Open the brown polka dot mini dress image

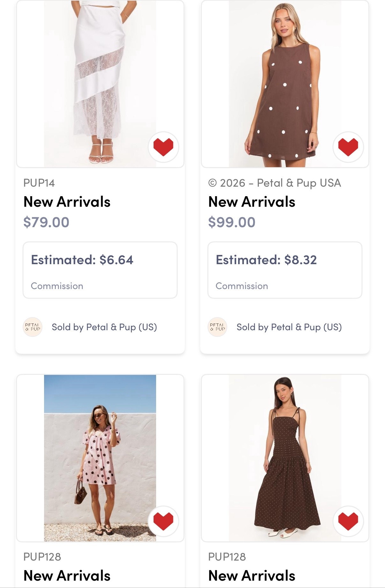point(285,84)
